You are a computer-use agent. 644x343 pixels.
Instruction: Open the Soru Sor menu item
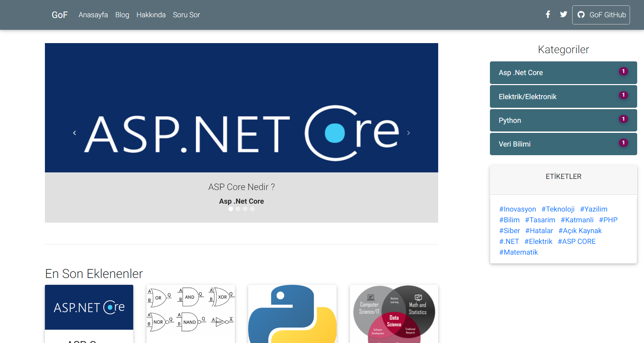[x=186, y=15]
